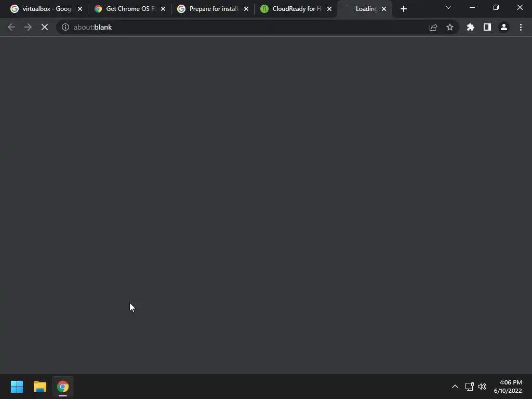Minimize the Chrome window
This screenshot has height=399, width=532.
click(472, 7)
